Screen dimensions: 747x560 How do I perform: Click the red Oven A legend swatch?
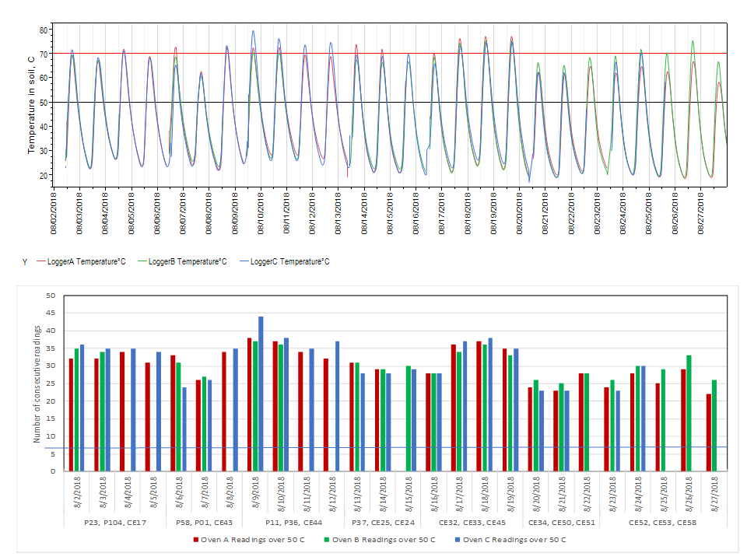click(x=196, y=540)
